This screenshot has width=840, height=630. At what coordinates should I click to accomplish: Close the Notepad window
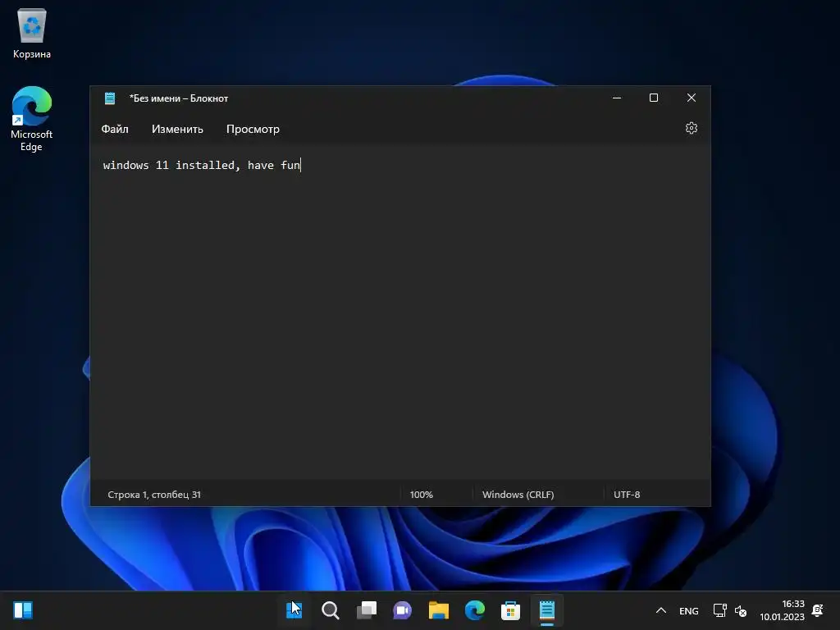coord(691,98)
